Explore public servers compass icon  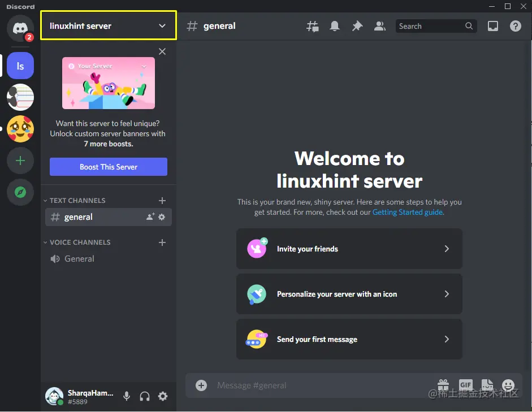pos(20,192)
